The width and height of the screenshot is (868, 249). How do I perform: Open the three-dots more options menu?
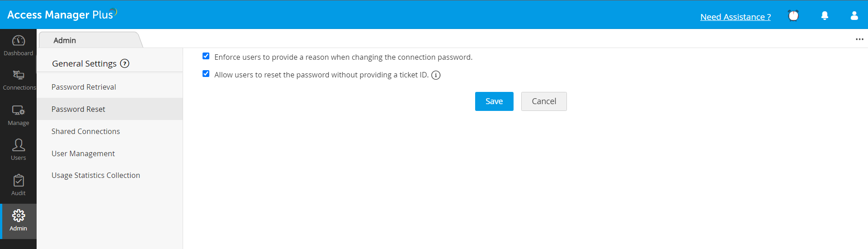point(859,39)
